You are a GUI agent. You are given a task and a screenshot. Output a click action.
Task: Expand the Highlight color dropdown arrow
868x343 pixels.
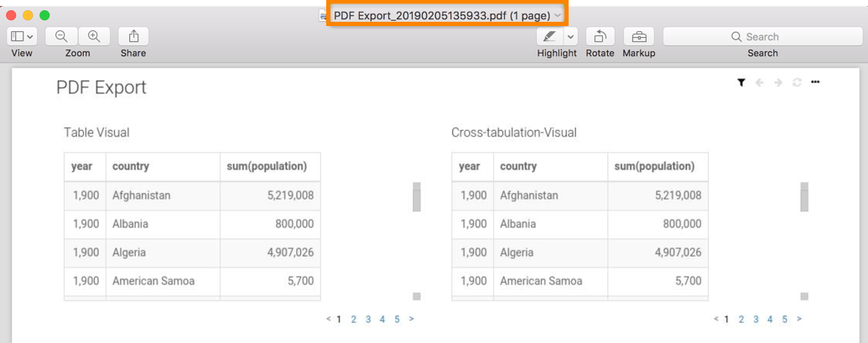coord(571,36)
